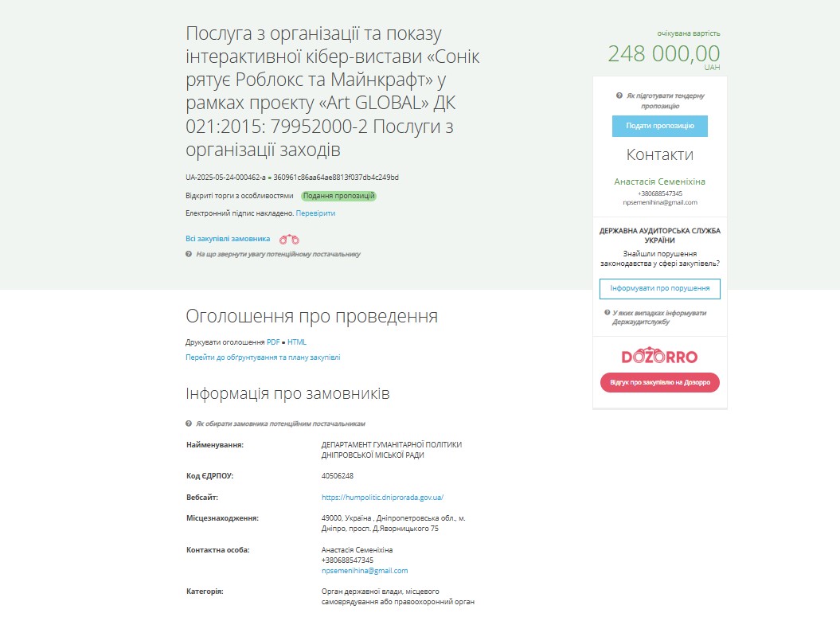
Task: Open the humpolitic.dniprorada.gov.ua website link
Action: click(x=382, y=497)
